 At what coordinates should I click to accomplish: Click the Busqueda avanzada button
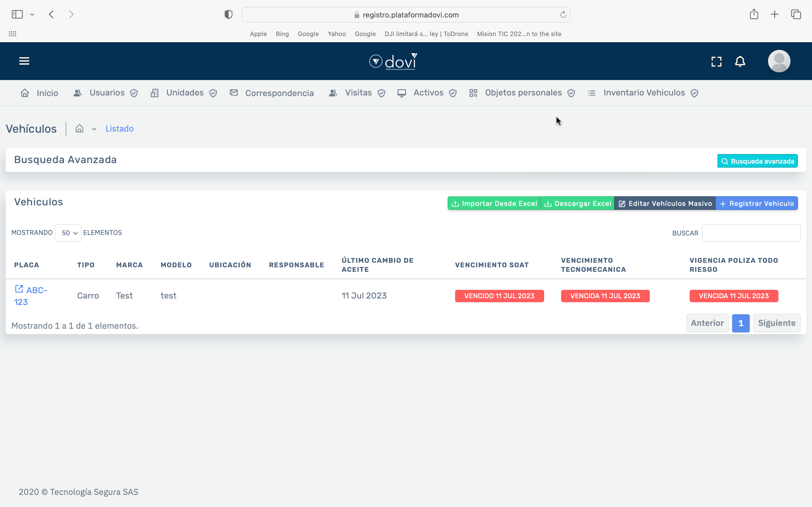pos(757,161)
